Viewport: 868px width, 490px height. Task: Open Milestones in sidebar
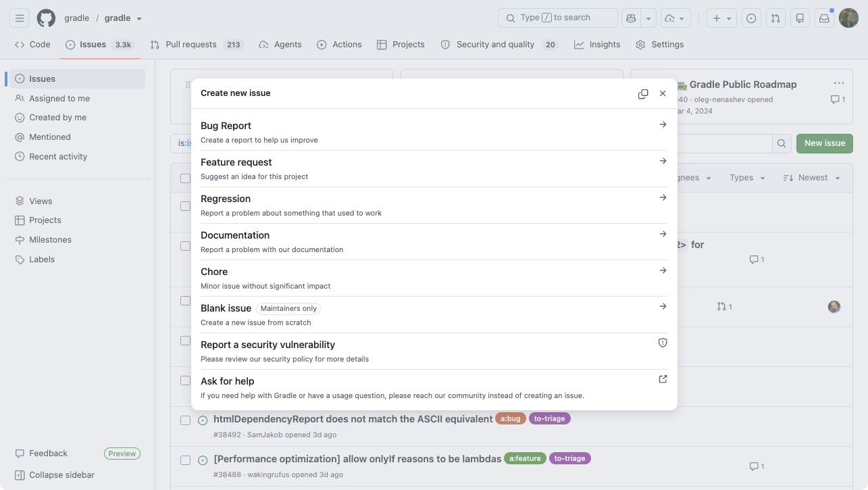pyautogui.click(x=77, y=240)
